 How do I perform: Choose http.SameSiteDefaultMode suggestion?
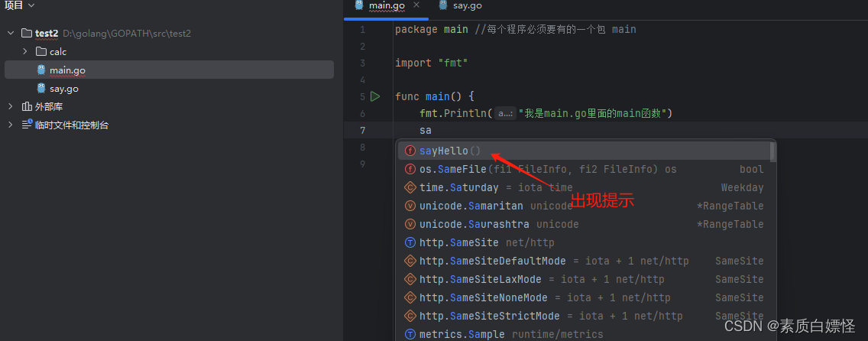tap(584, 261)
